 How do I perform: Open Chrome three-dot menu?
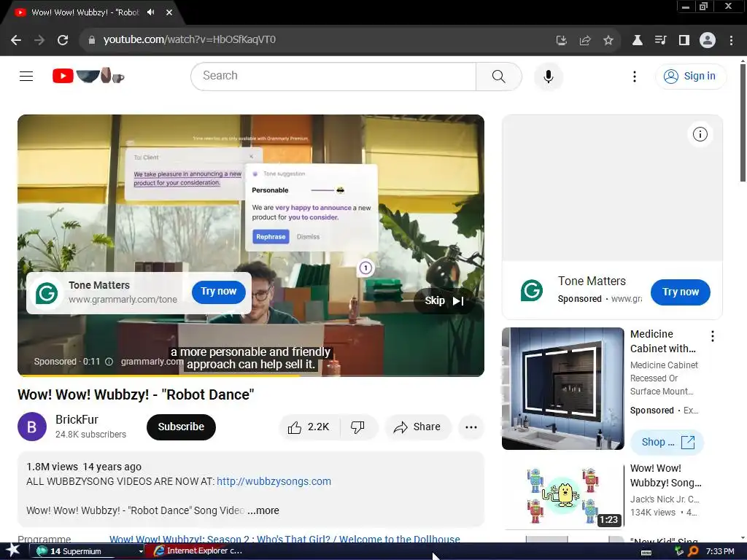point(731,41)
